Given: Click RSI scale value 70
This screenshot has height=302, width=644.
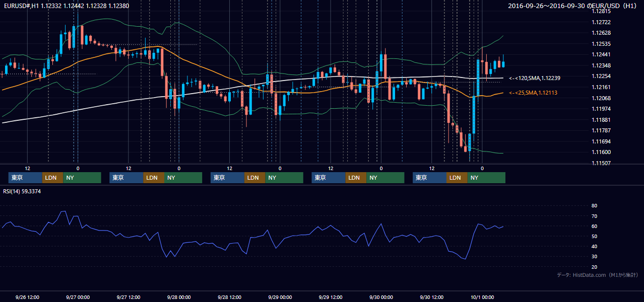Looking at the screenshot, I should click(594, 216).
